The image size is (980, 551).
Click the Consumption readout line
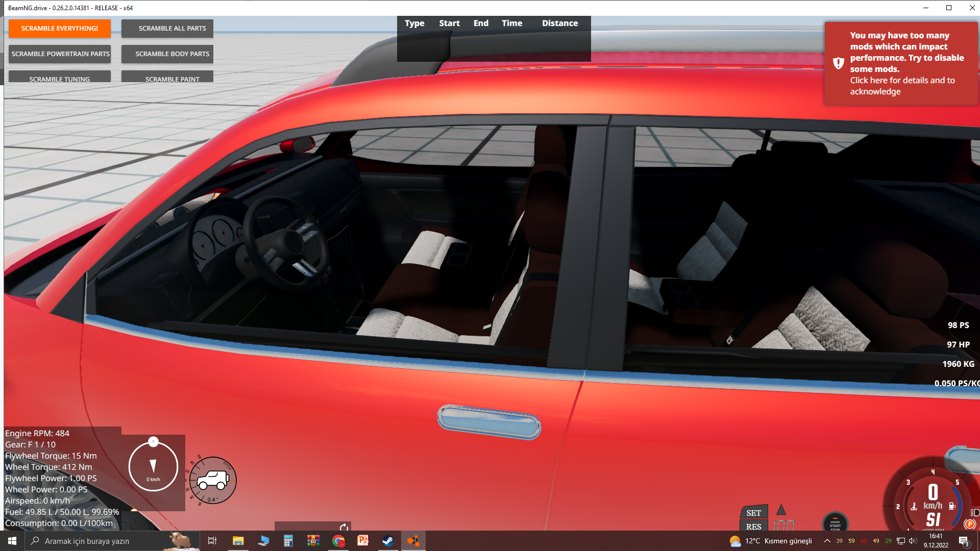click(59, 523)
